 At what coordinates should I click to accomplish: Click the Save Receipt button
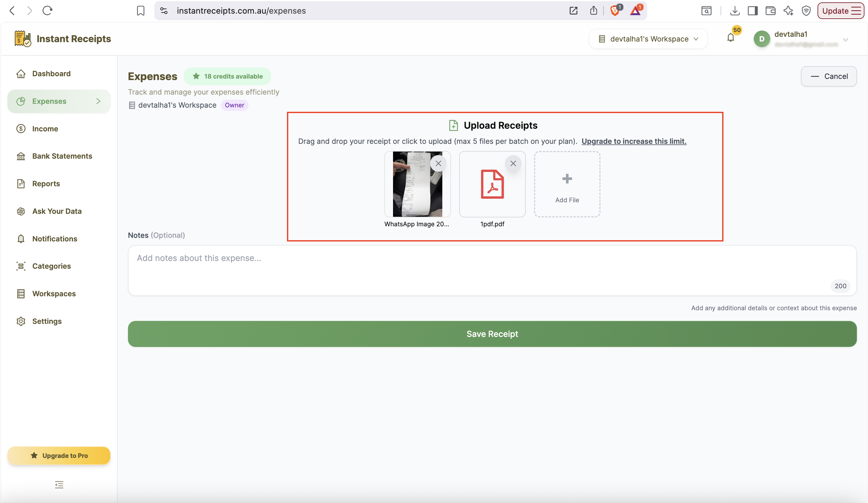(492, 334)
